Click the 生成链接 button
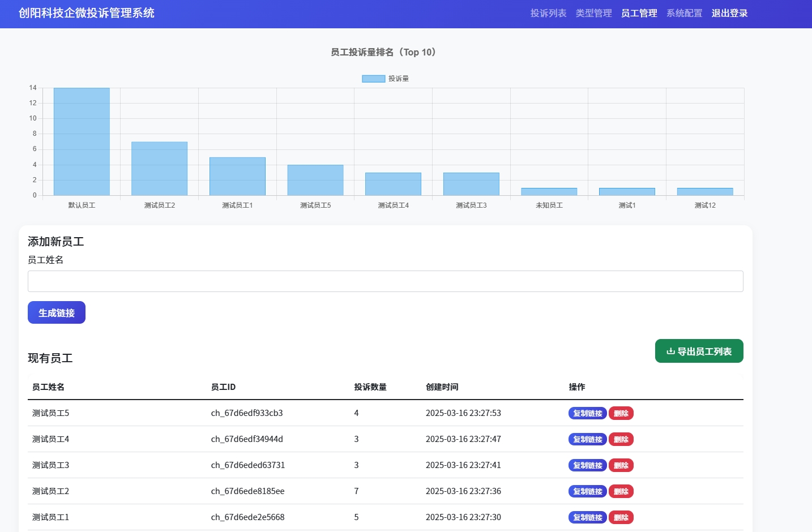The width and height of the screenshot is (812, 532). 57,312
